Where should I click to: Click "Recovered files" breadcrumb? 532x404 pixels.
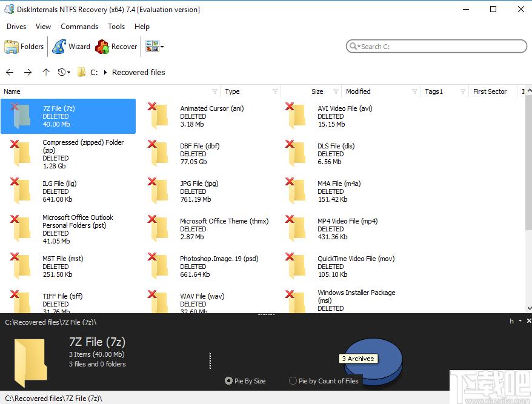[x=138, y=72]
